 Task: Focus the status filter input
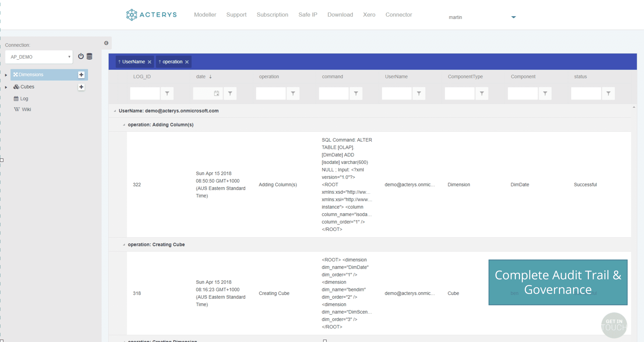(586, 93)
